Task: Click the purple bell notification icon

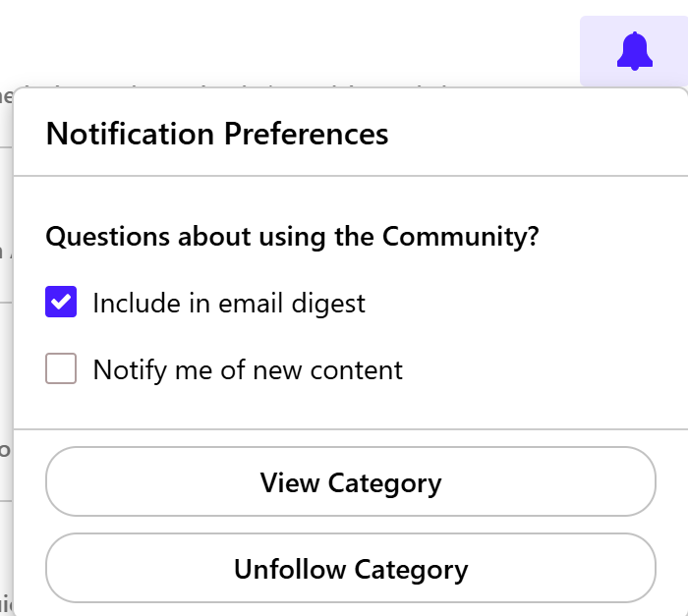Action: tap(634, 51)
